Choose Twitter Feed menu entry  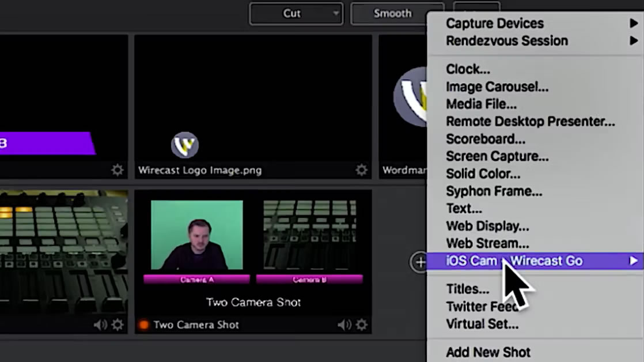tap(483, 307)
